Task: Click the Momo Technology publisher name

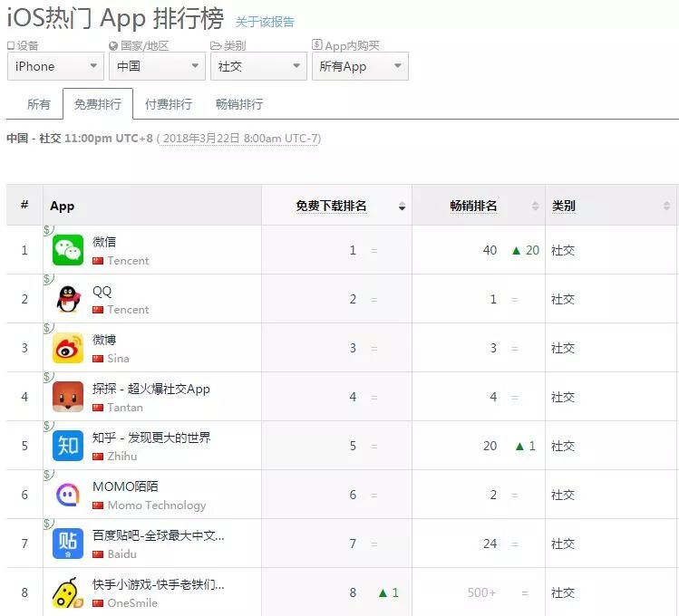Action: 157,505
